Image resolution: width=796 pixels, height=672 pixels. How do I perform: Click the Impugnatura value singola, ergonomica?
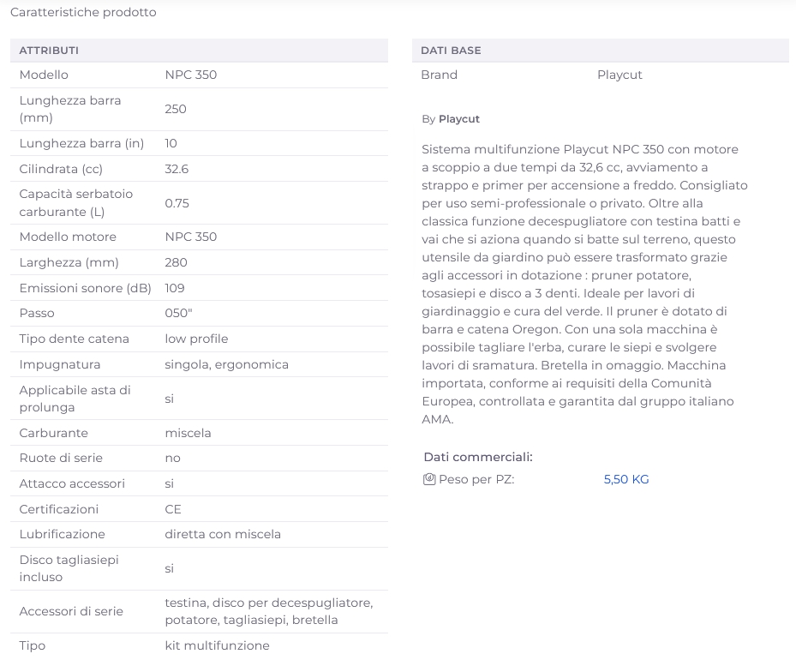(x=226, y=364)
